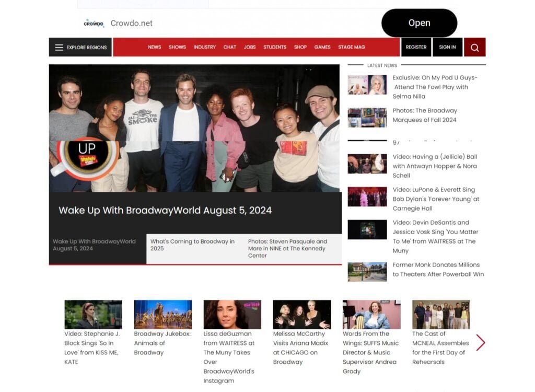Advance the story carousel with the red arrow
This screenshot has width=535, height=392.
point(481,343)
